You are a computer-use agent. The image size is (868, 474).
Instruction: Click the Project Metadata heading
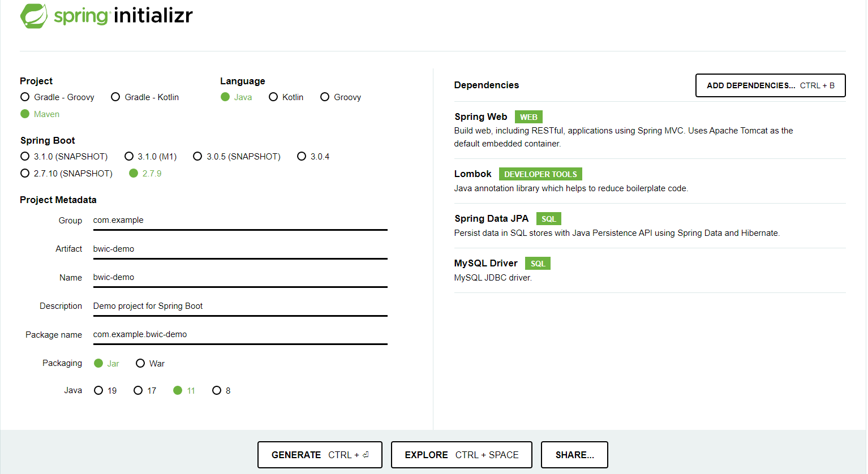(x=58, y=200)
